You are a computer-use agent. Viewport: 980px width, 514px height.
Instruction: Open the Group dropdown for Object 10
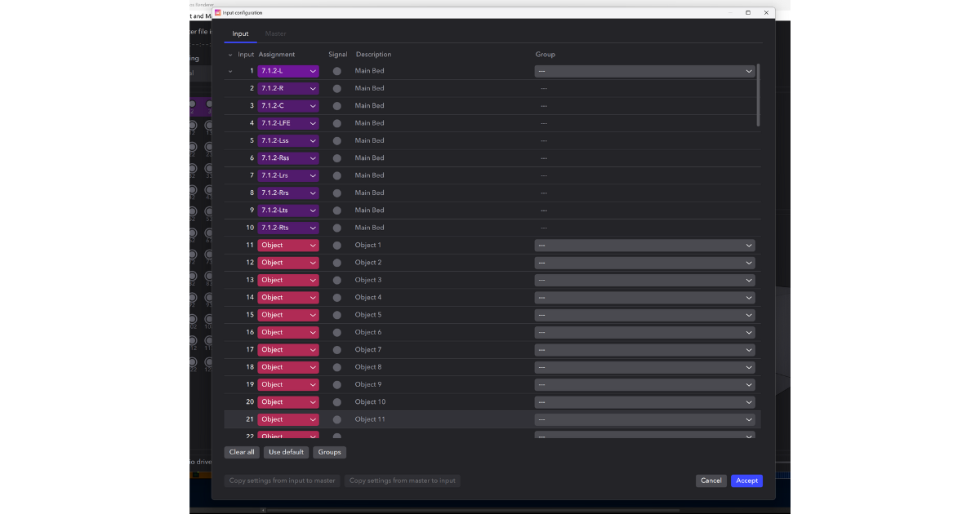(x=644, y=401)
